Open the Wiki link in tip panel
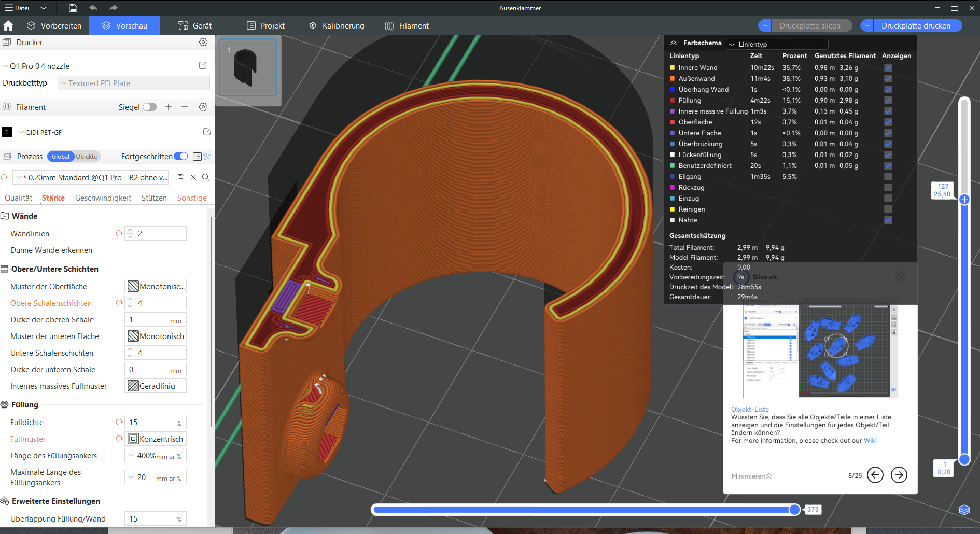 870,440
